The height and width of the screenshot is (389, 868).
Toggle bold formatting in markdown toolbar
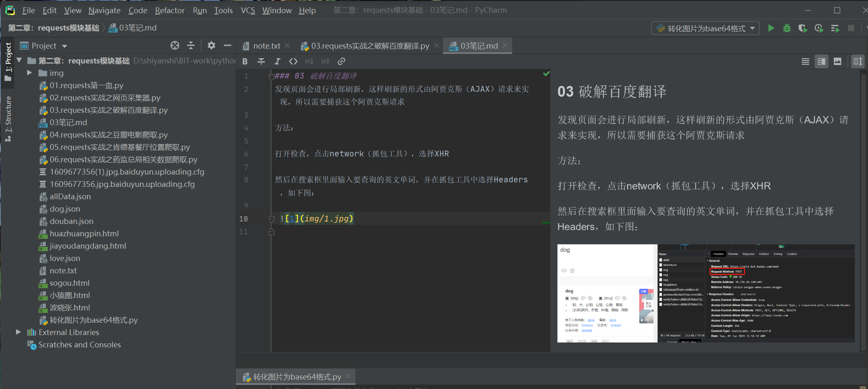[x=245, y=61]
